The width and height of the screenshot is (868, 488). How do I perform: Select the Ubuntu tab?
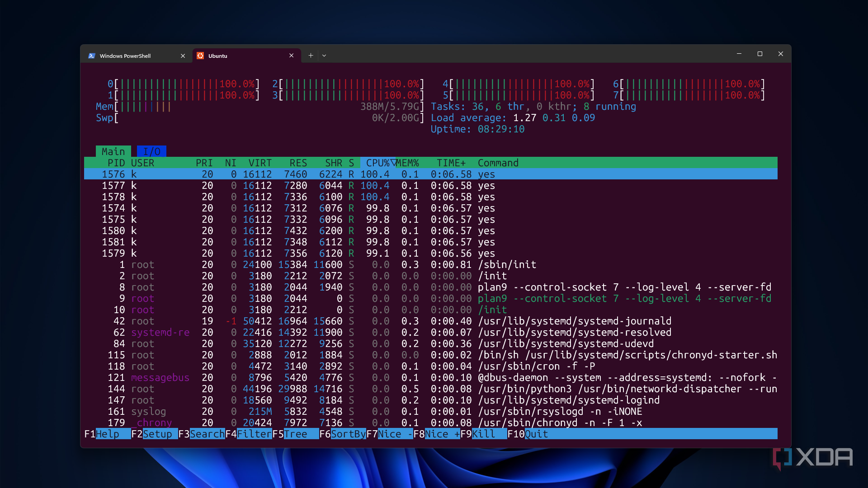[x=247, y=56]
